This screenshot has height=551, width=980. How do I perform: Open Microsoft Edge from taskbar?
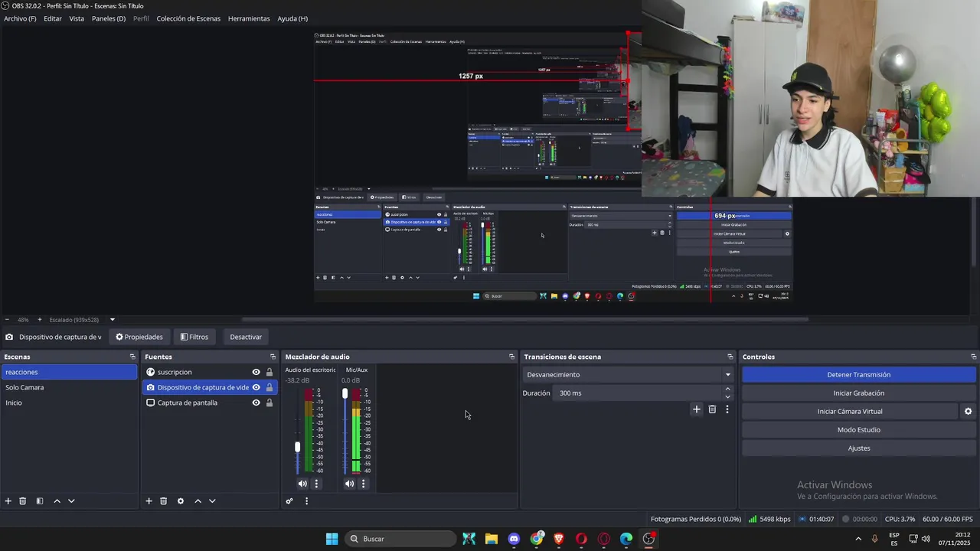[626, 539]
